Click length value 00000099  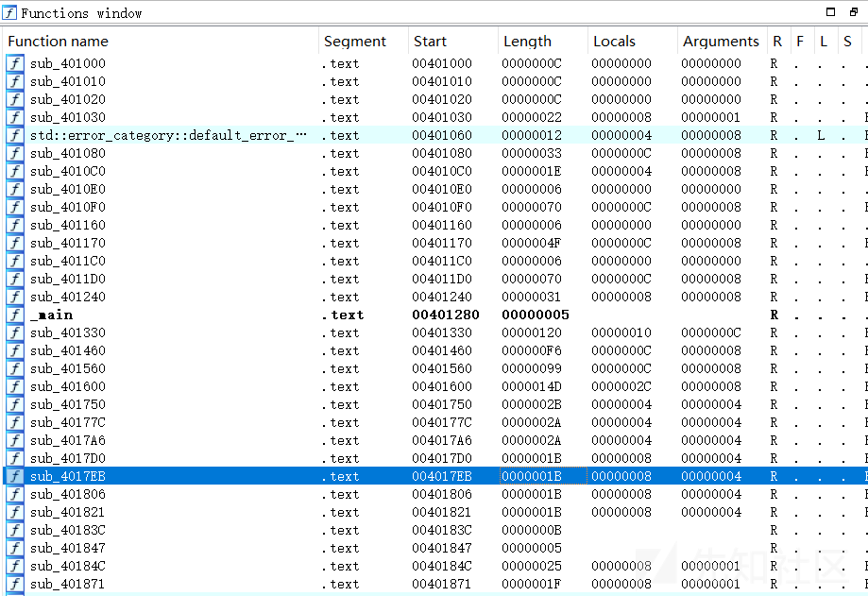[532, 368]
